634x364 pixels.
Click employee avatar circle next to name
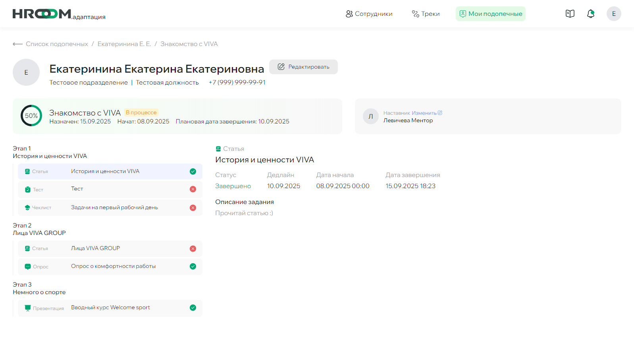point(26,72)
